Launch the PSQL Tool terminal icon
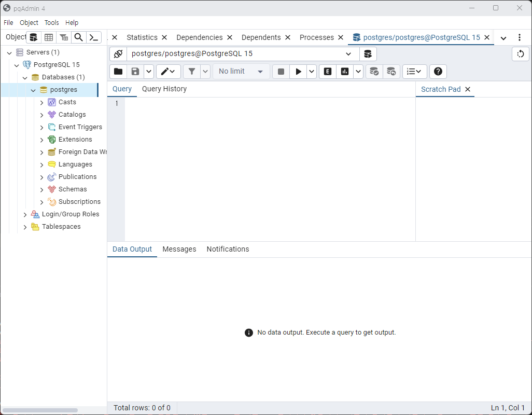 coord(94,37)
